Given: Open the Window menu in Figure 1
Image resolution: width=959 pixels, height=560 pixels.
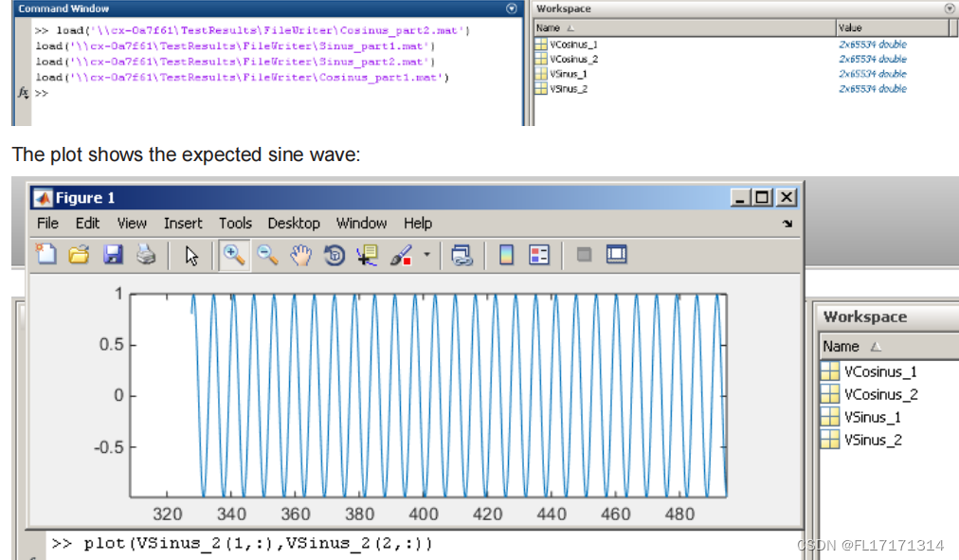Looking at the screenshot, I should click(361, 224).
